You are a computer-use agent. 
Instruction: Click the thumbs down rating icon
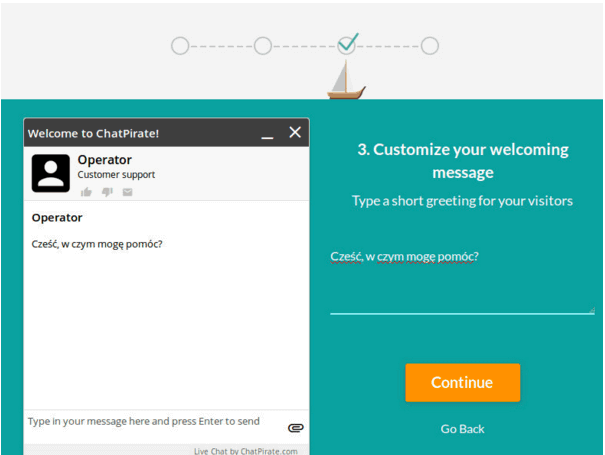pyautogui.click(x=107, y=192)
